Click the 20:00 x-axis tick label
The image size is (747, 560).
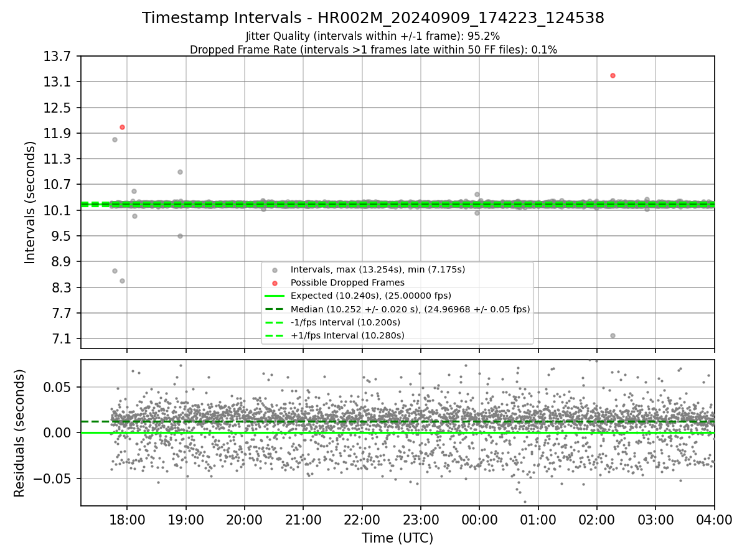pos(244,520)
